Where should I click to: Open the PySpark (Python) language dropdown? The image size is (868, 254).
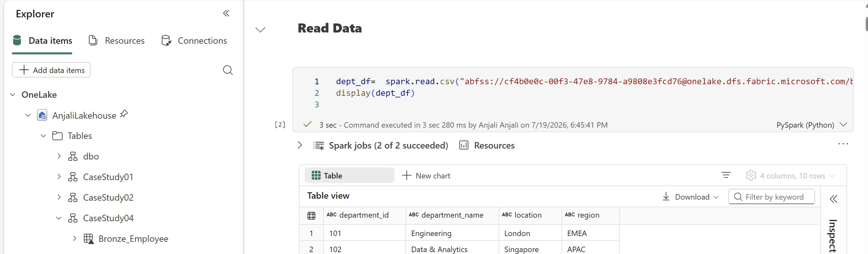(x=812, y=125)
